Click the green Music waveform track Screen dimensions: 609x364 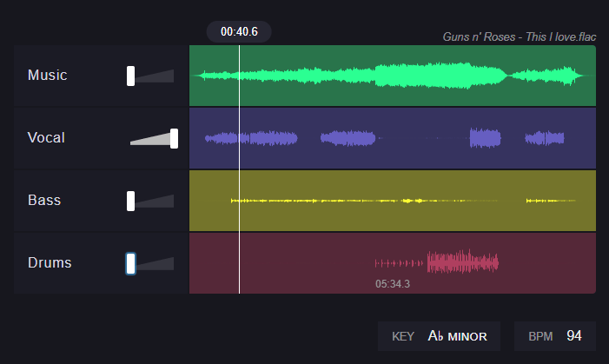pyautogui.click(x=393, y=76)
